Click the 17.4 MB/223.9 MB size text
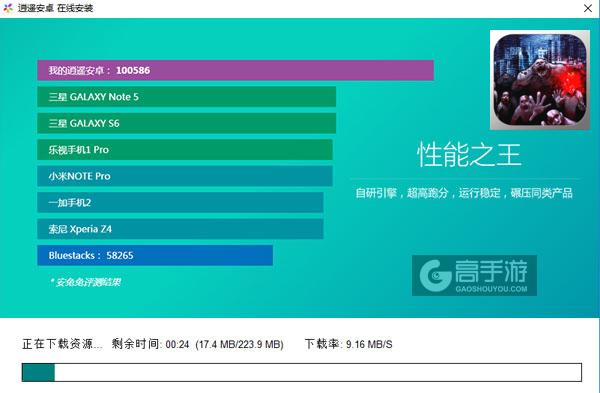The width and height of the screenshot is (600, 393). pyautogui.click(x=240, y=344)
